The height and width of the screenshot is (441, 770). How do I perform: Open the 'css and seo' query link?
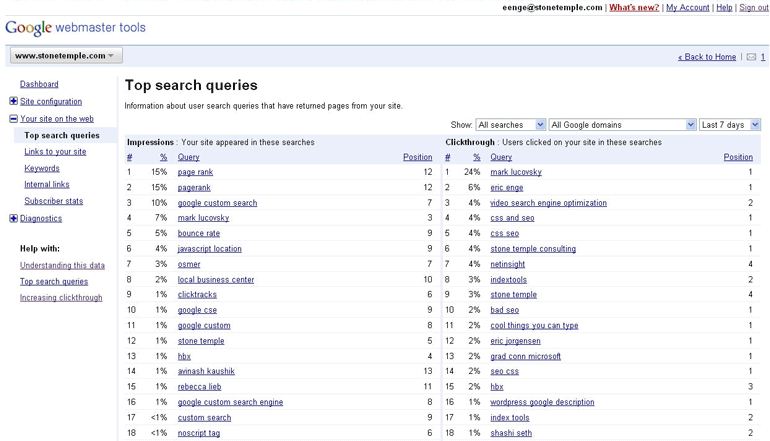click(x=512, y=218)
